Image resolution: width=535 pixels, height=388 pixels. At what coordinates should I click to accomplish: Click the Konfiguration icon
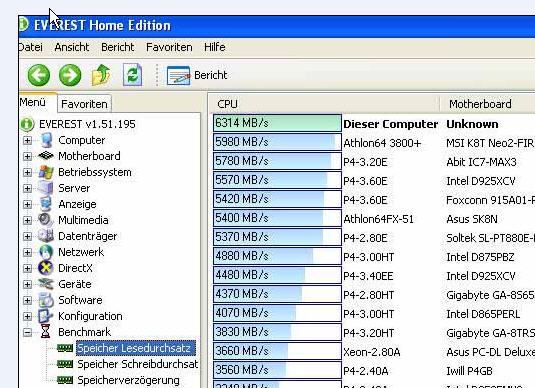point(45,316)
